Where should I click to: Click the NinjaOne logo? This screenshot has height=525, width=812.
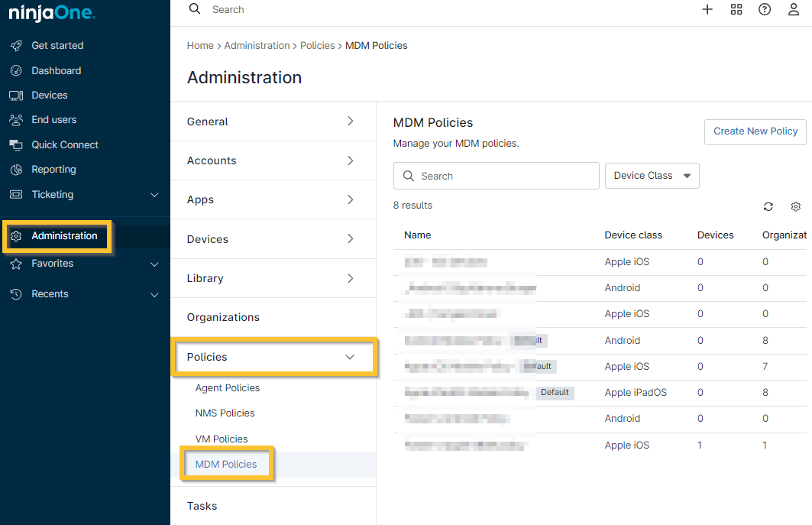pos(51,12)
